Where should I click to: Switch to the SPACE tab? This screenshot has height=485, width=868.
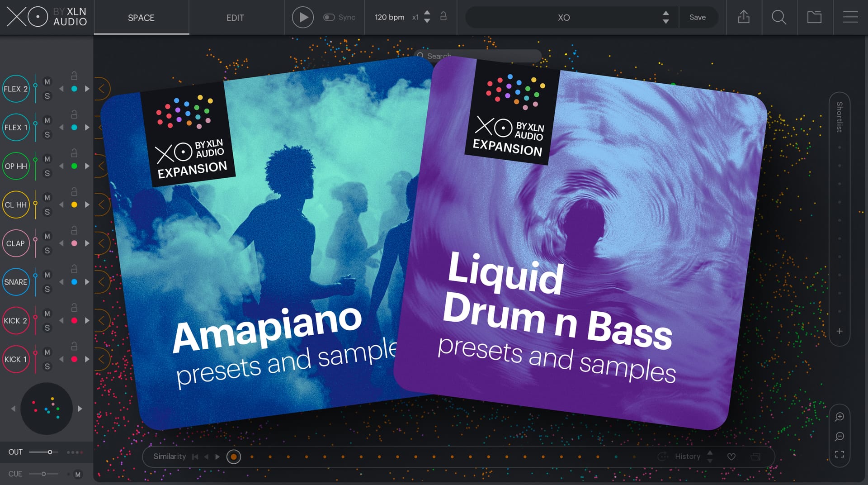coord(141,18)
